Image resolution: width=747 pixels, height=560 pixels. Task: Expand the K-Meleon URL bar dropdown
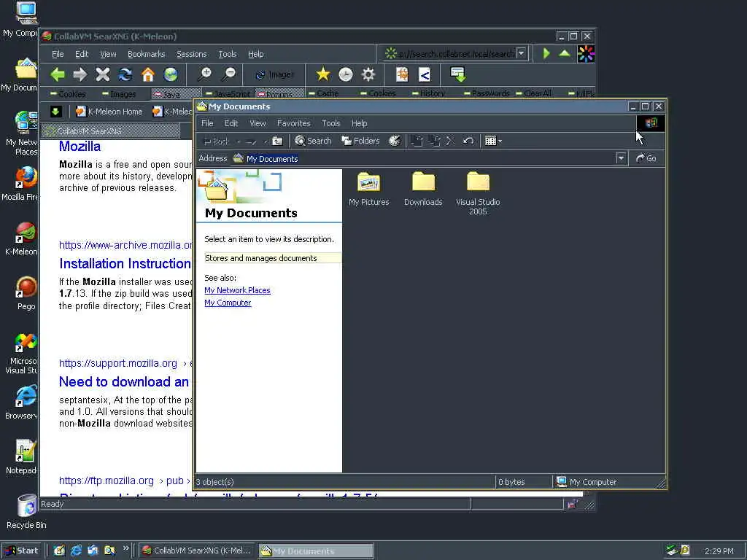(521, 53)
